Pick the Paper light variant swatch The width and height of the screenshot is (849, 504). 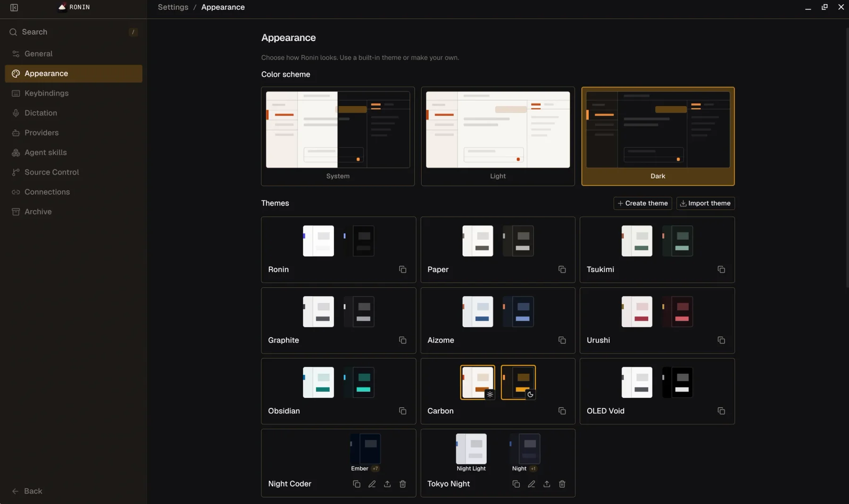[x=478, y=241]
